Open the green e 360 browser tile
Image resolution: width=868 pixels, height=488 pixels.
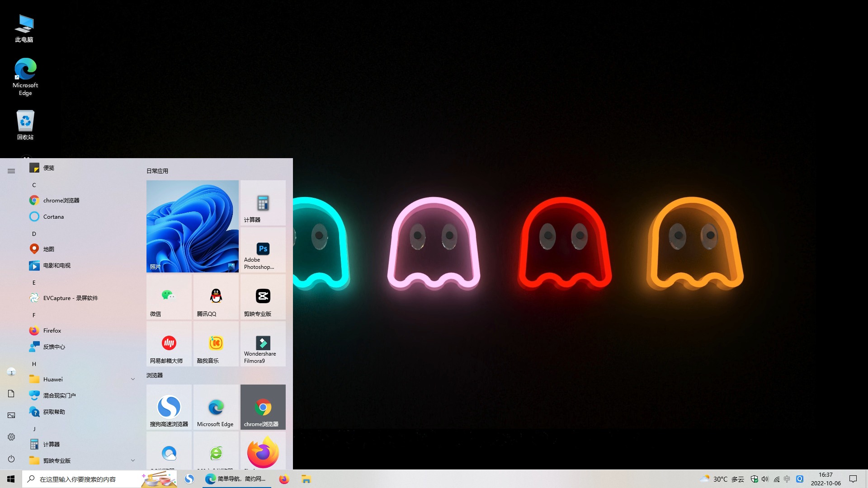[216, 450]
